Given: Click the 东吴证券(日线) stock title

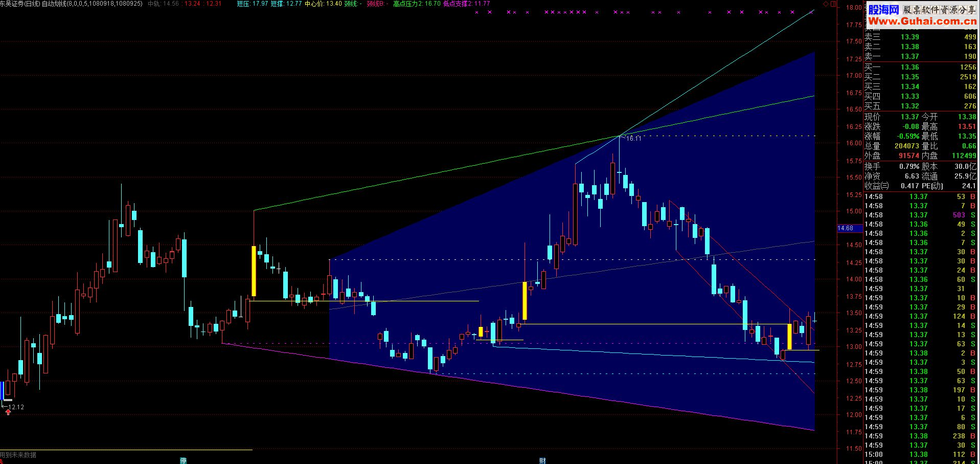Looking at the screenshot, I should click(19, 4).
